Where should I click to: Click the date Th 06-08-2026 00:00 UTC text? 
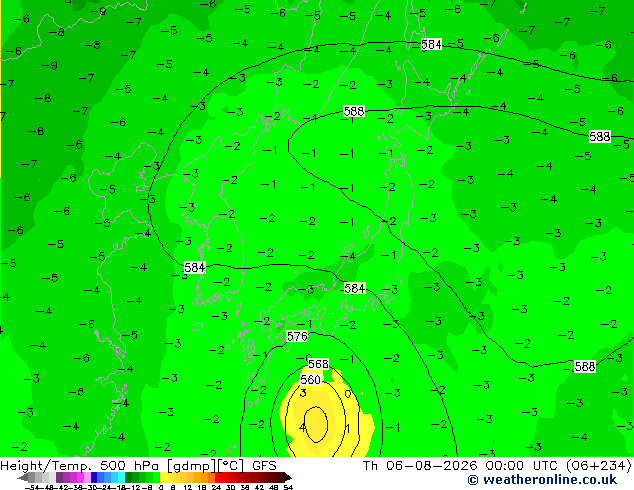click(x=461, y=466)
